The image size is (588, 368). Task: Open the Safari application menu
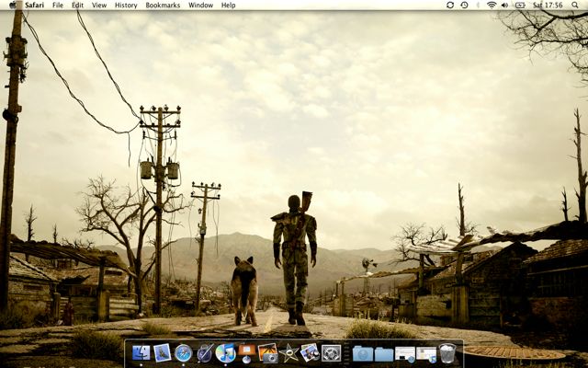pyautogui.click(x=35, y=6)
